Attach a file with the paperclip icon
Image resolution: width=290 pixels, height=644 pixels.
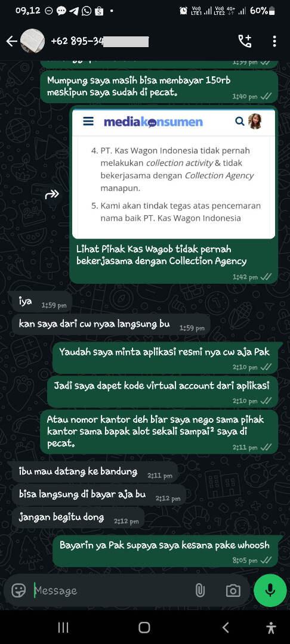200,590
